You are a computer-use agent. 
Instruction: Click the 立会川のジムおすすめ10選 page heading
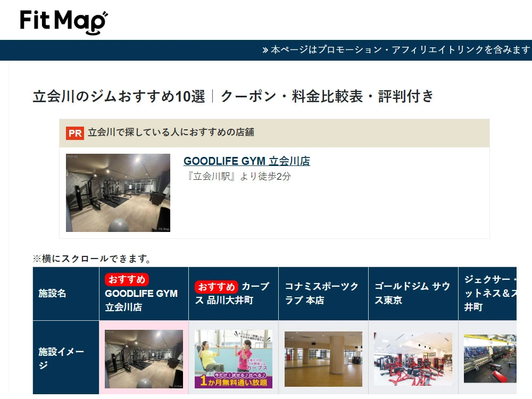pyautogui.click(x=233, y=96)
